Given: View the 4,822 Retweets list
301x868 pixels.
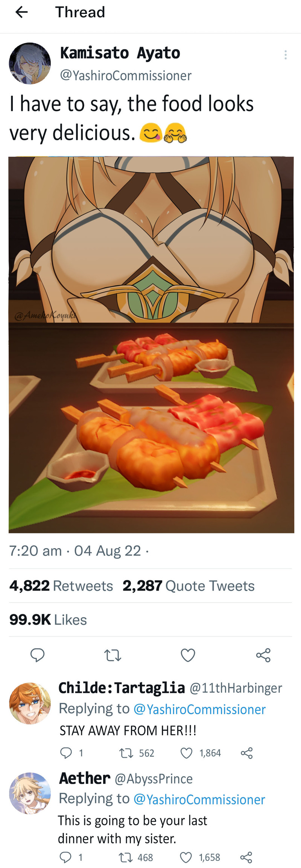Looking at the screenshot, I should tap(61, 586).
